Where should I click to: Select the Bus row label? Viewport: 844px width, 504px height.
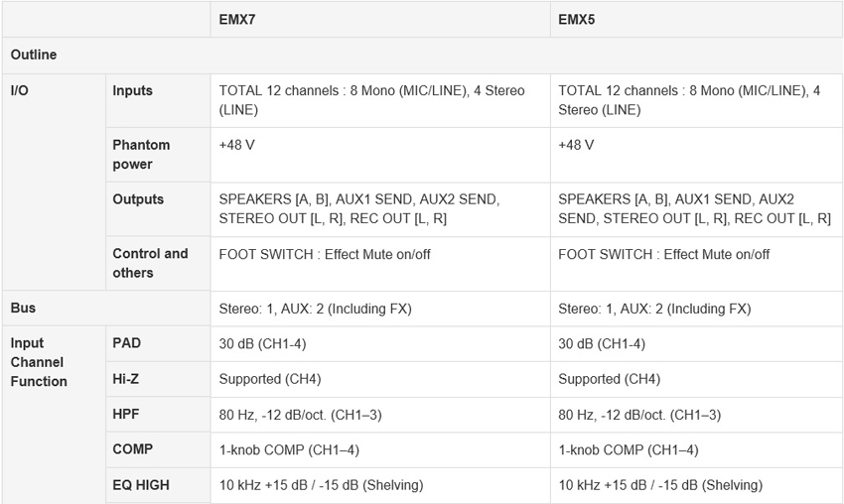(23, 308)
